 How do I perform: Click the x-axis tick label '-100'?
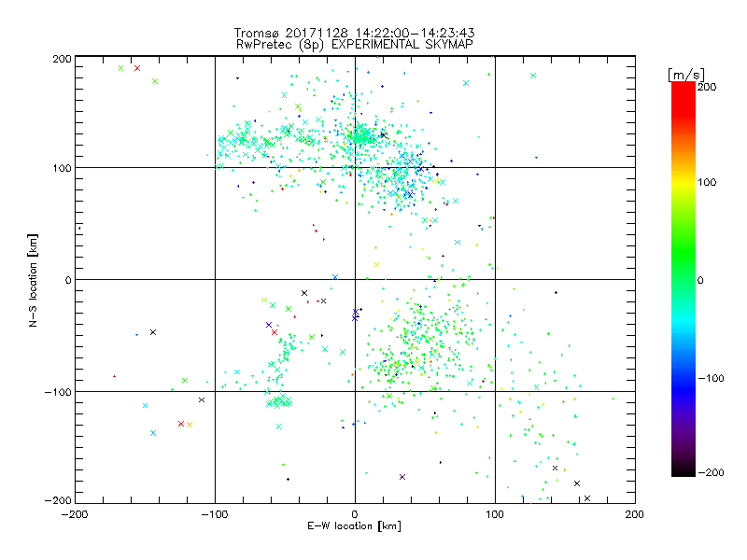coord(215,515)
